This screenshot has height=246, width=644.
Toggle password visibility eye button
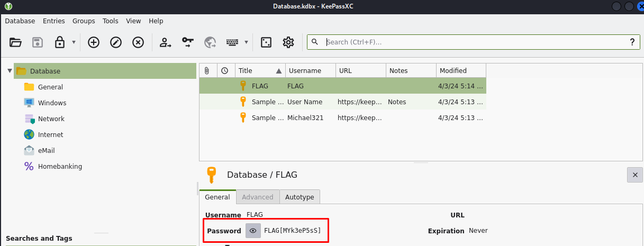(253, 231)
